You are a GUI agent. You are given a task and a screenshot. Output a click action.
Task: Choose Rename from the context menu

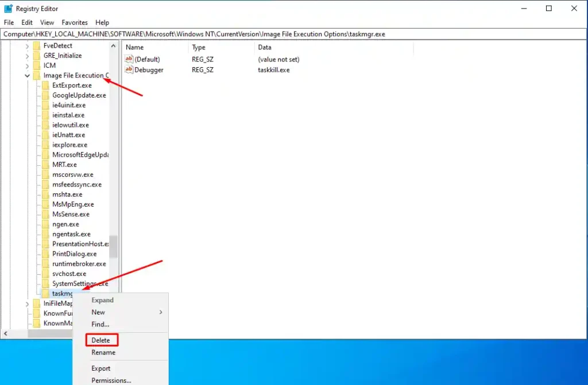click(x=103, y=352)
